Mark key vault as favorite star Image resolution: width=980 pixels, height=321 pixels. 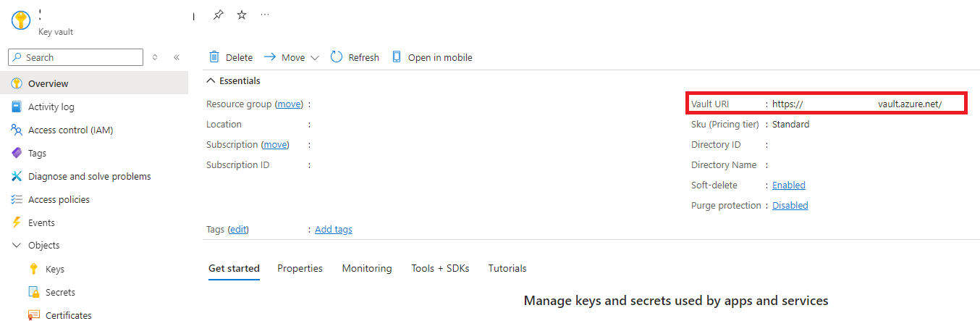click(242, 14)
